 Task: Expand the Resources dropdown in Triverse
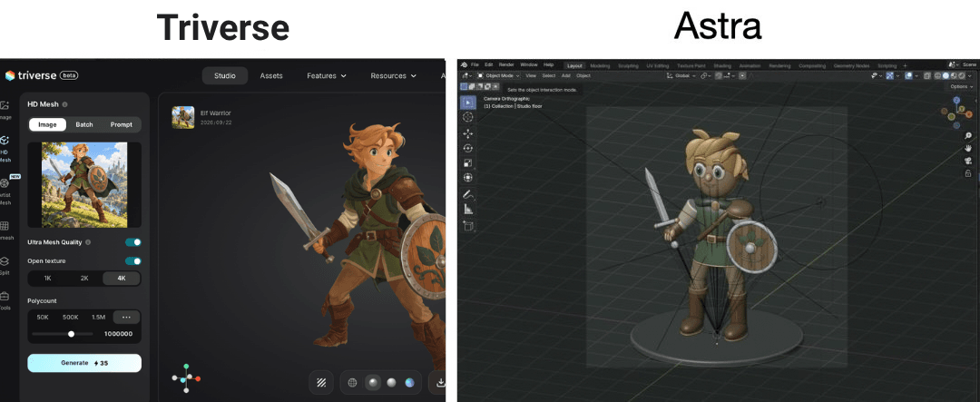[x=393, y=75]
